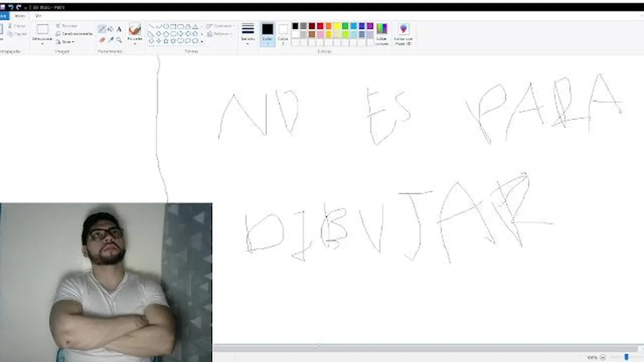The image size is (644, 362).
Task: Click the Copy button
Action: [17, 34]
